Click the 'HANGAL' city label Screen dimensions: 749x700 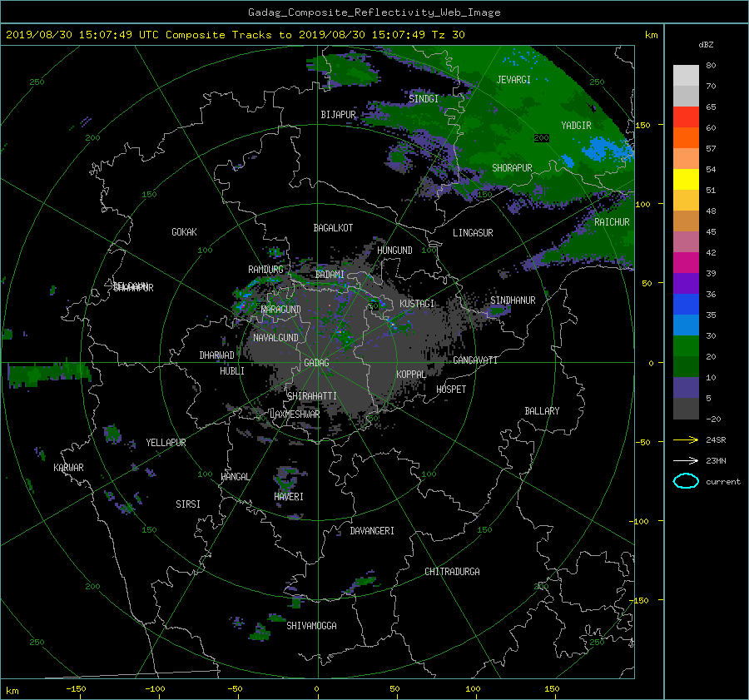click(236, 477)
